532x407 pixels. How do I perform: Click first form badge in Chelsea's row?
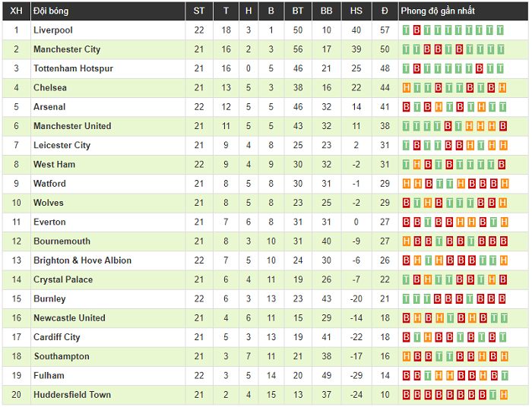point(406,88)
